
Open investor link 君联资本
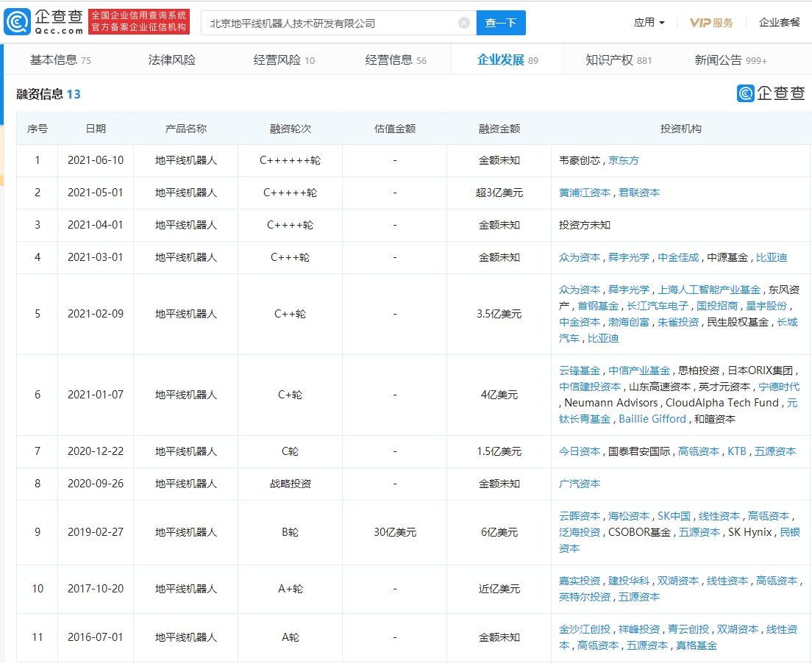[x=639, y=193]
